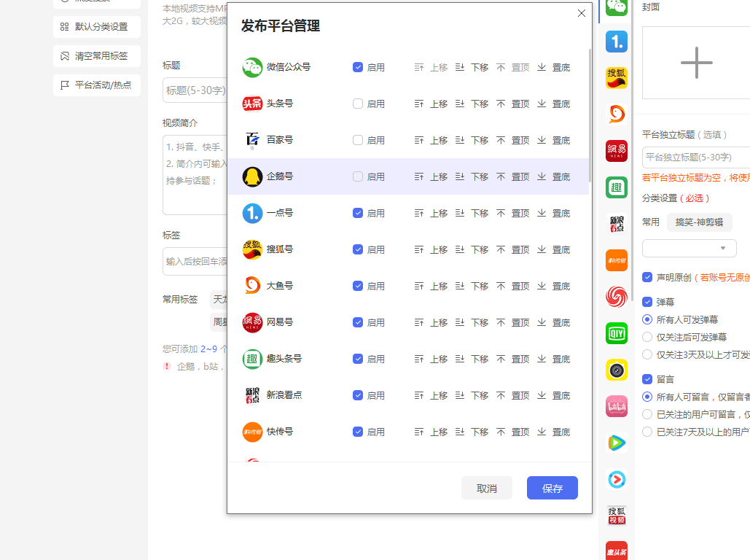The height and width of the screenshot is (560, 750).
Task: Open the Sina Kandian icon in the platform sidebar
Action: coord(616,224)
